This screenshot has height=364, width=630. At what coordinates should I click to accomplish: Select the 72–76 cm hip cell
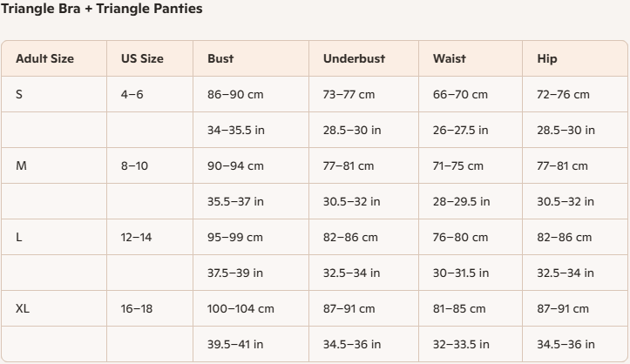(563, 94)
